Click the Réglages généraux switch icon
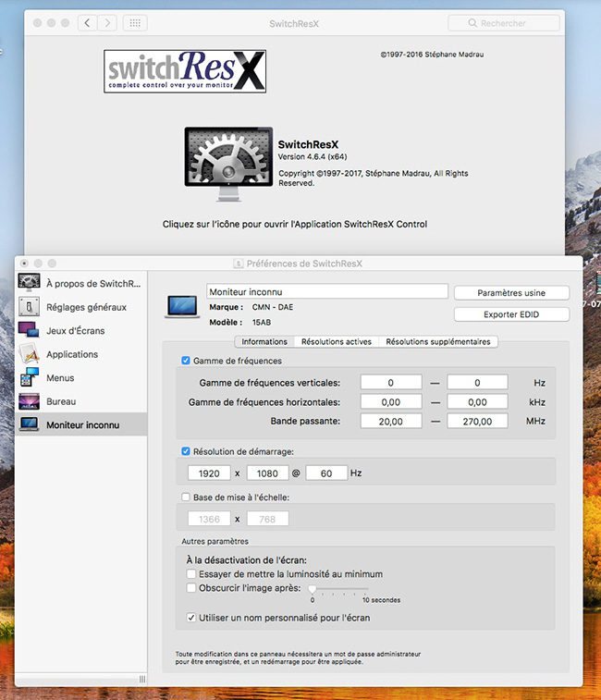Image resolution: width=601 pixels, height=700 pixels. click(x=29, y=307)
